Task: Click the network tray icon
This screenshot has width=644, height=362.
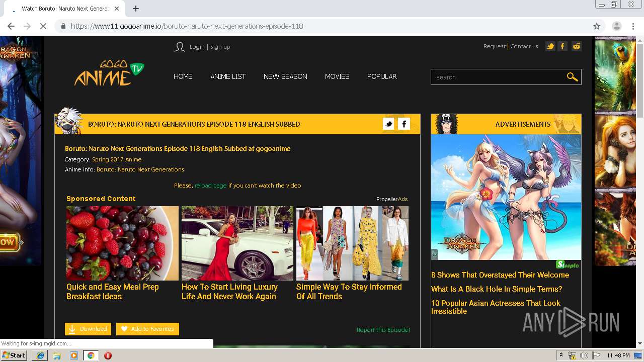Action: click(572, 355)
